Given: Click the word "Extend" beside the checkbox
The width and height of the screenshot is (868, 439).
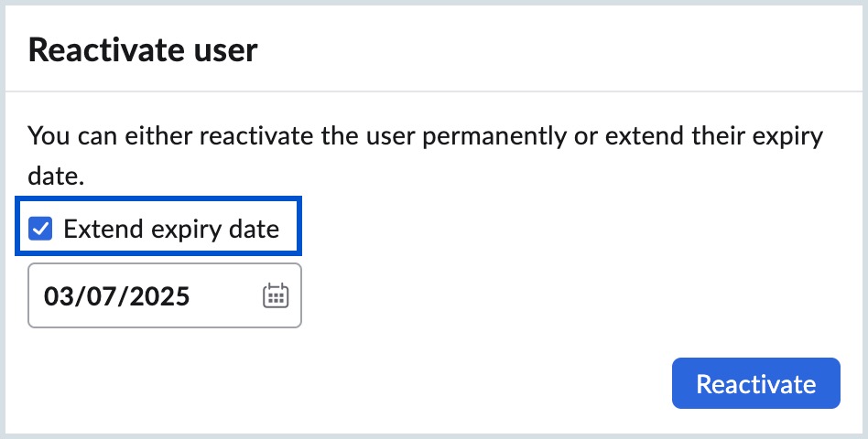Looking at the screenshot, I should 98,229.
